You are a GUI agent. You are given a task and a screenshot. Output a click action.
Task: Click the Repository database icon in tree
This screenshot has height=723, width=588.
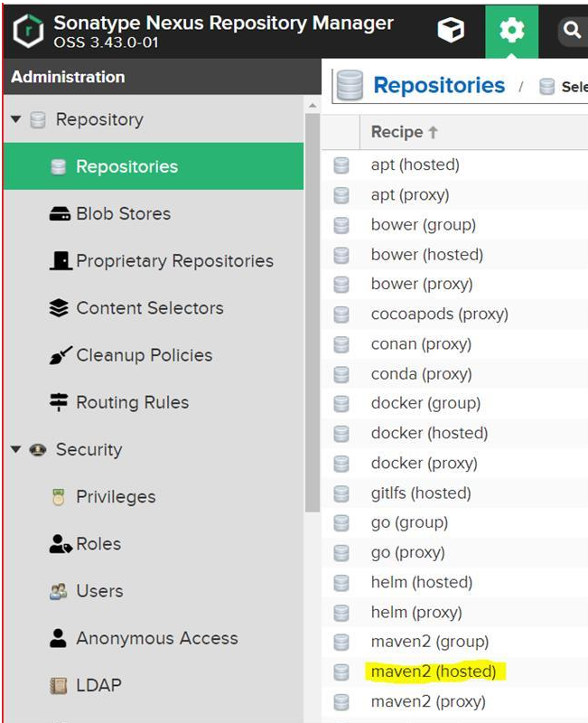tap(38, 120)
